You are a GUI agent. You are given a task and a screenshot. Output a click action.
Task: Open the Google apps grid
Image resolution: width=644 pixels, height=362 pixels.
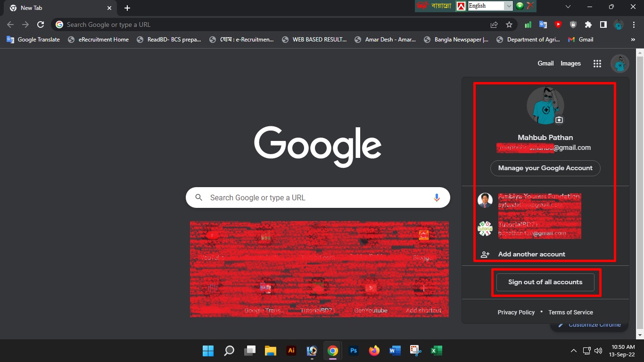tap(597, 64)
